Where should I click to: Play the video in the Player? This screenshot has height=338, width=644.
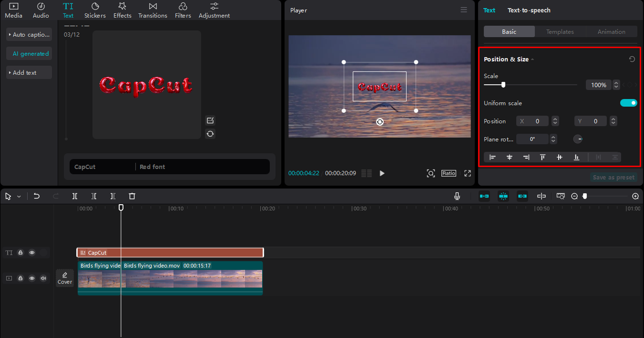tap(382, 173)
